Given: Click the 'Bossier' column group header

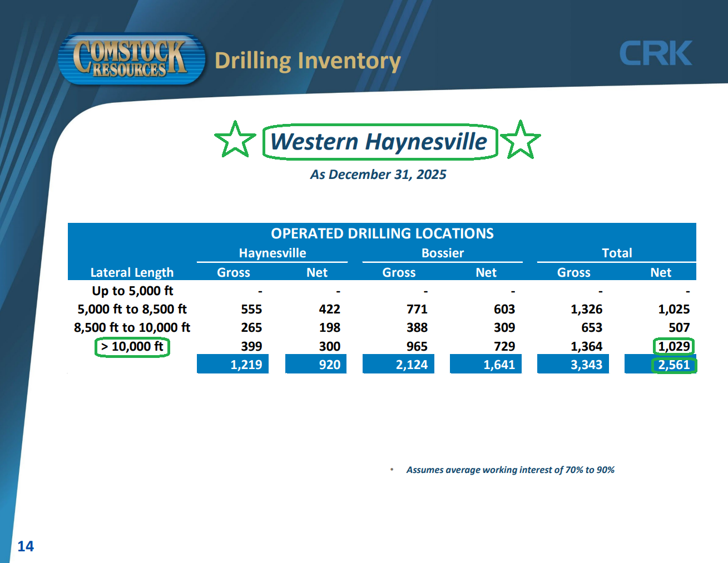Looking at the screenshot, I should (x=443, y=253).
